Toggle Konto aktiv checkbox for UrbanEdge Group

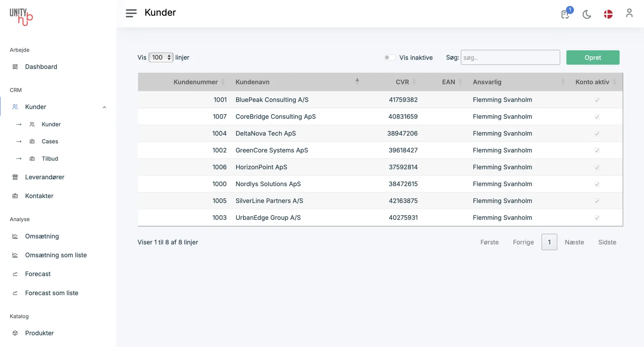597,218
